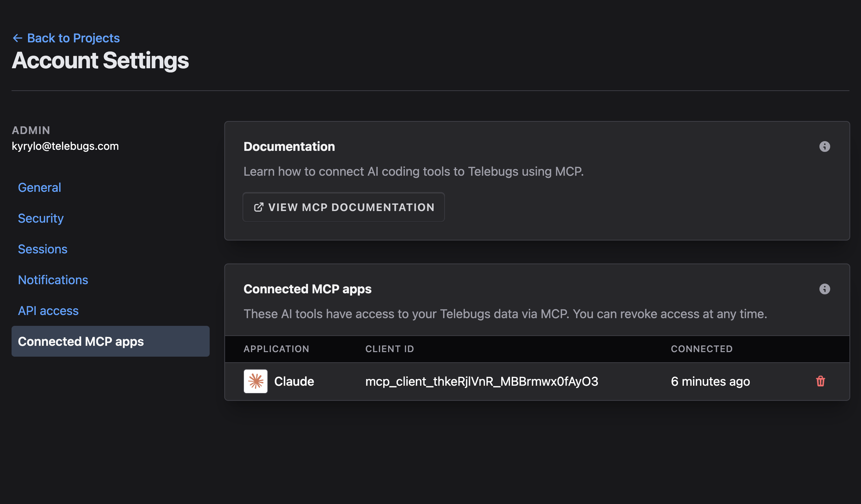Screen dimensions: 861x504
Task: Click the CONNECTED column header
Action: click(701, 349)
